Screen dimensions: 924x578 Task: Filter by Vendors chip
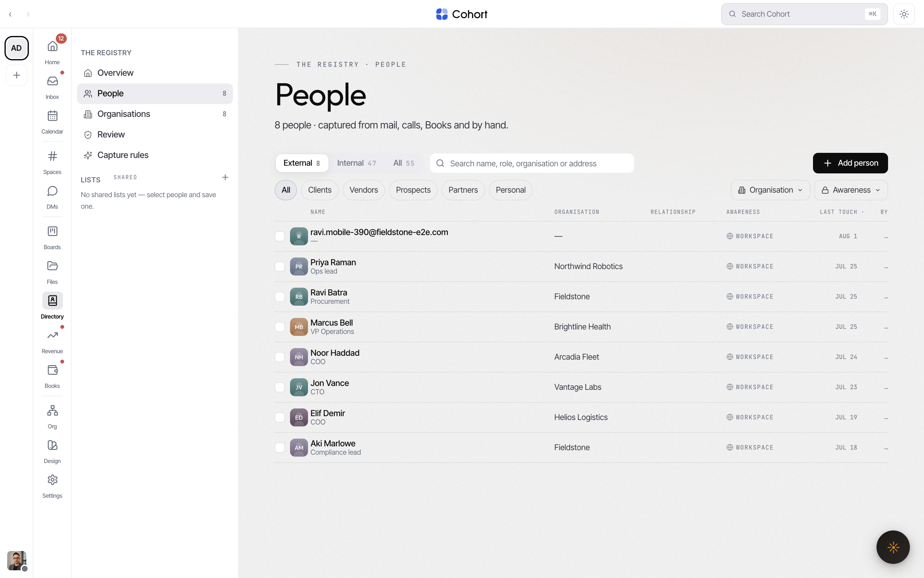[364, 190]
